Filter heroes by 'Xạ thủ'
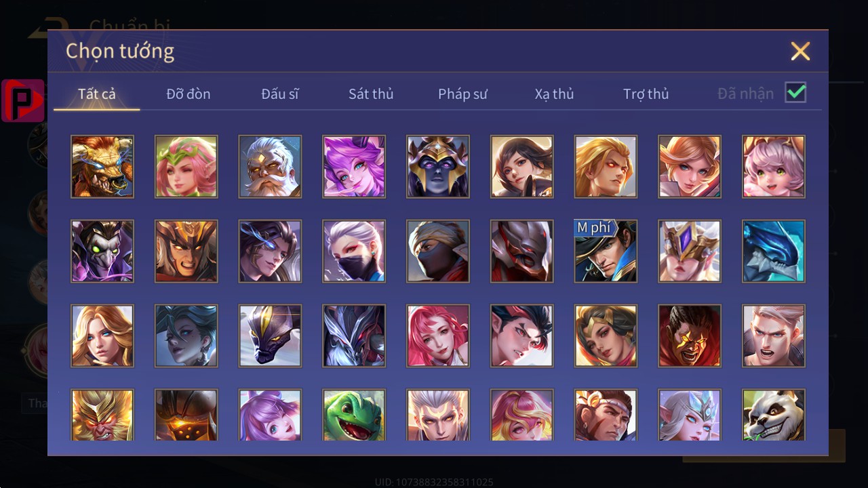The height and width of the screenshot is (488, 868). (x=554, y=94)
